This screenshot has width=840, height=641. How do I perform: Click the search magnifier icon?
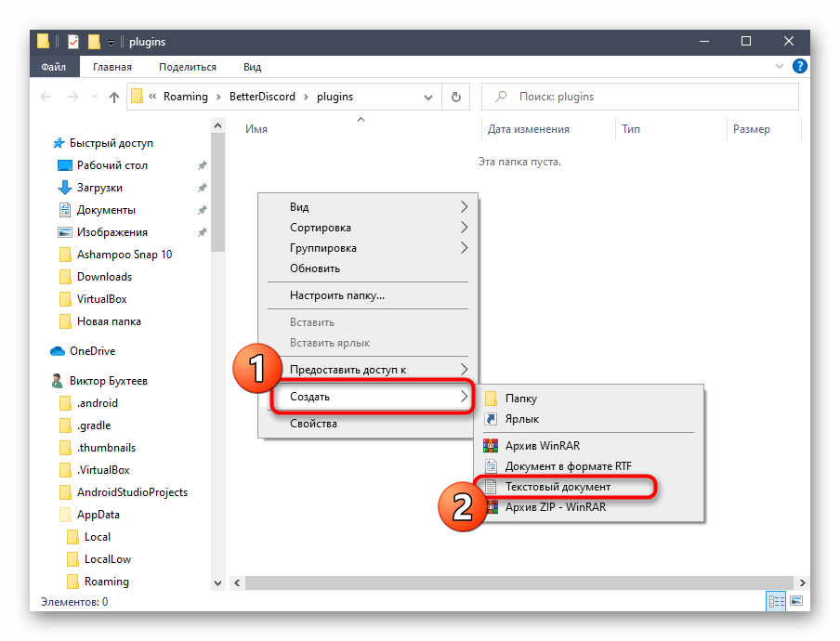tap(501, 97)
